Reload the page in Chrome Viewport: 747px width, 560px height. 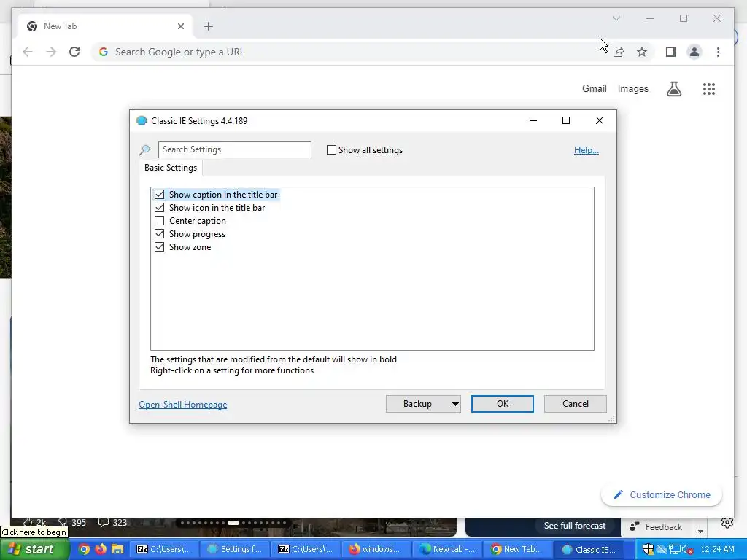pyautogui.click(x=74, y=52)
